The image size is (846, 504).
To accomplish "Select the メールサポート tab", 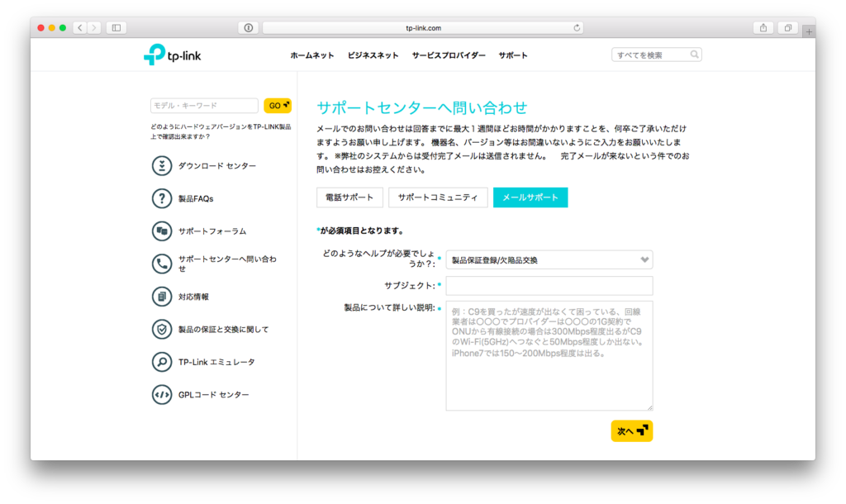I will tap(530, 197).
